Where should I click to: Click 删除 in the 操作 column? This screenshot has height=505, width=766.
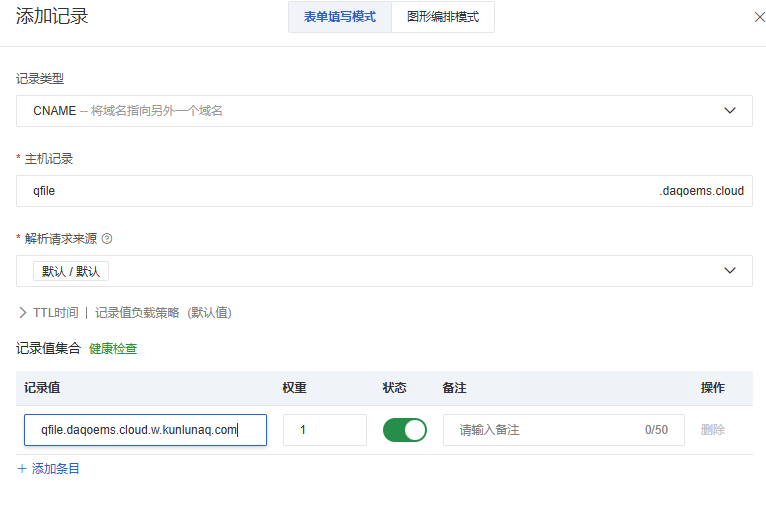712,430
